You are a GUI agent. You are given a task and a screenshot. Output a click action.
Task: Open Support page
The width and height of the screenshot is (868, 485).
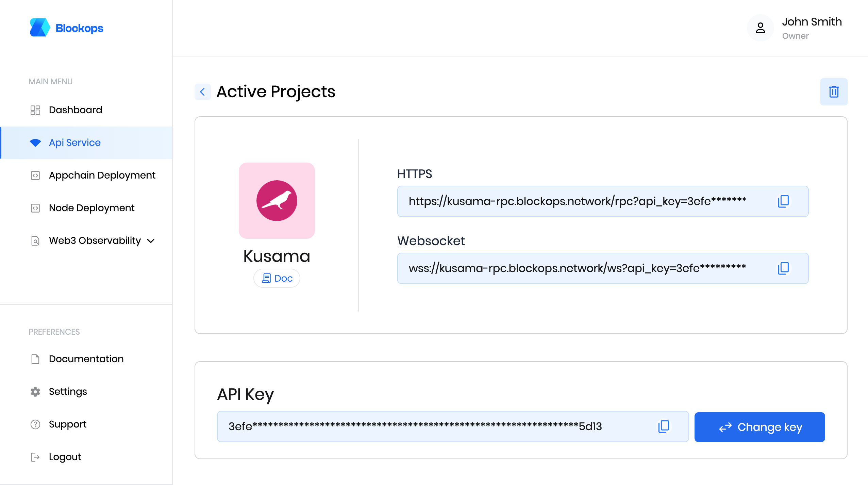(x=86, y=424)
